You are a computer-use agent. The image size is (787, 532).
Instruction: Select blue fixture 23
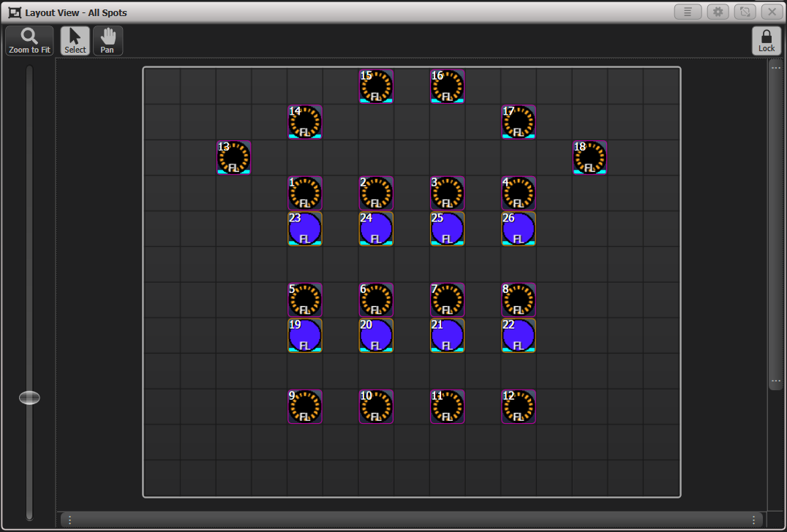click(305, 229)
